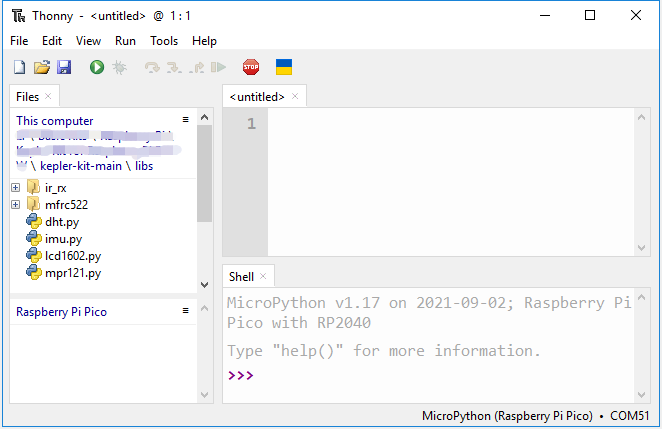Select the <untitled> editor tab

click(257, 97)
